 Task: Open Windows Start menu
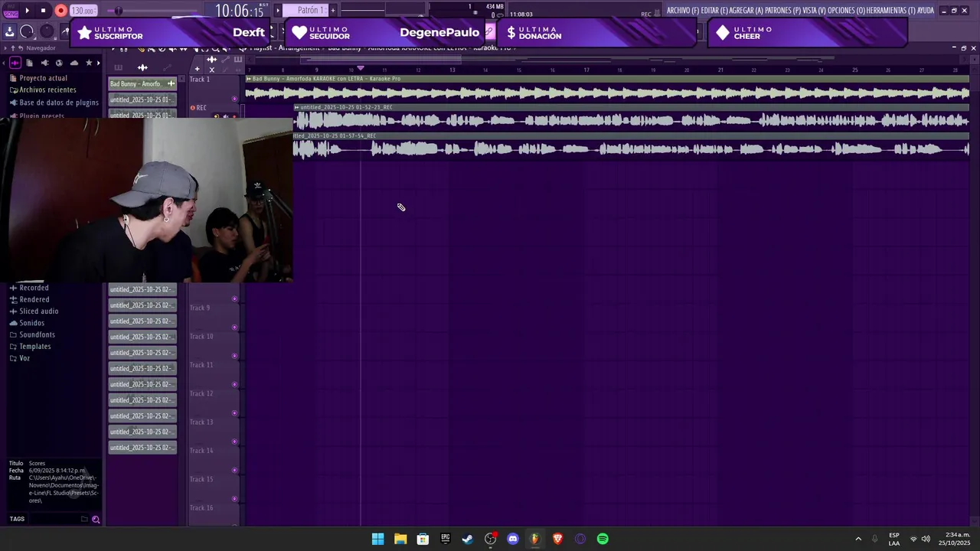point(378,539)
